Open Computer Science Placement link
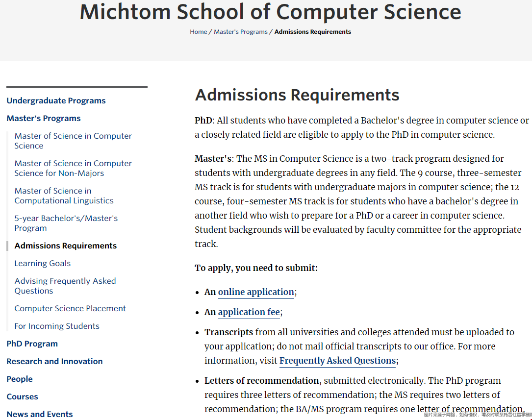This screenshot has height=420, width=532. point(70,308)
